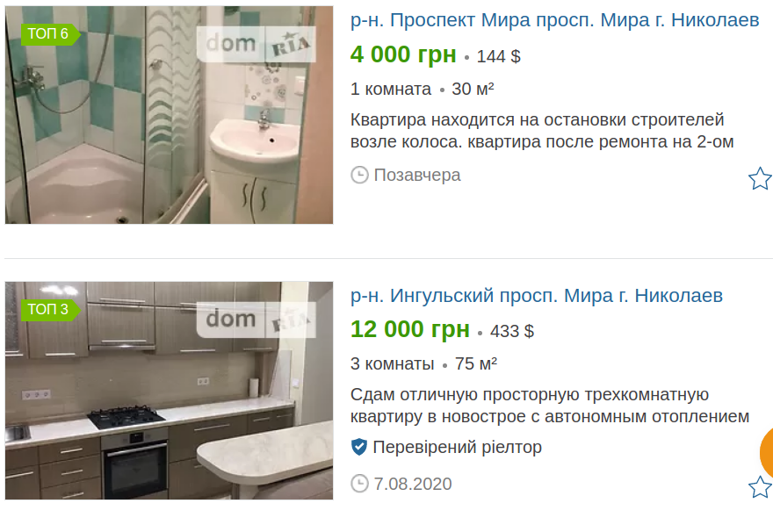Click the verified realtor shield icon

coord(359,447)
